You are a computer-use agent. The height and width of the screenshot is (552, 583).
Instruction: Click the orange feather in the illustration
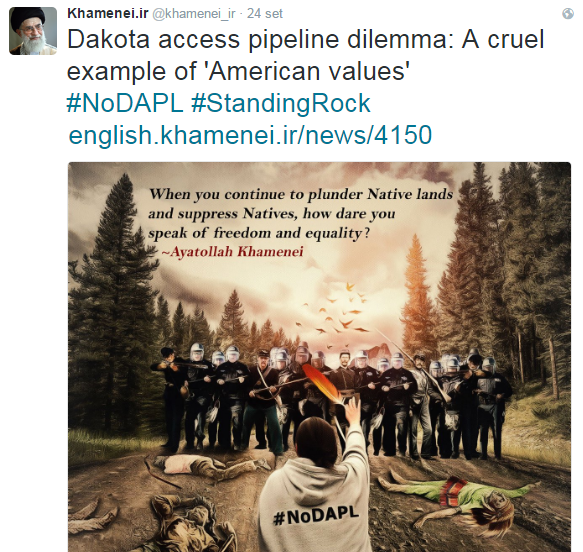(322, 385)
